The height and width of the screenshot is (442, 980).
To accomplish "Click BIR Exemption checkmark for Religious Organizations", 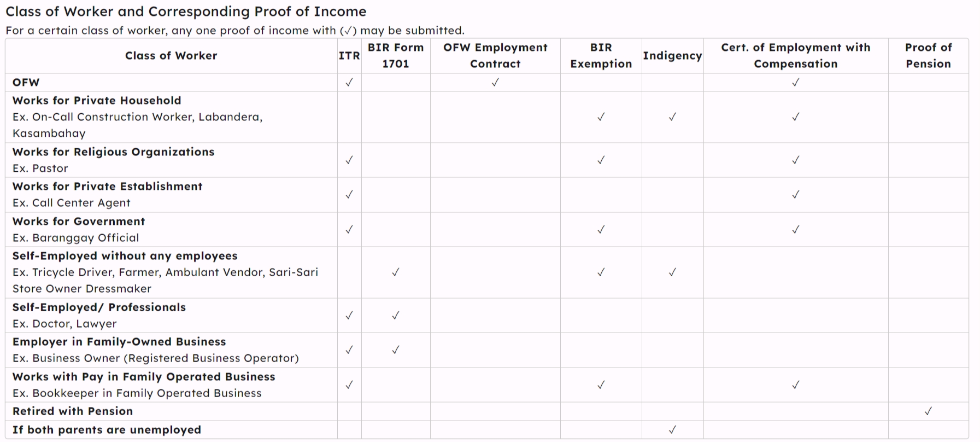I will point(601,160).
